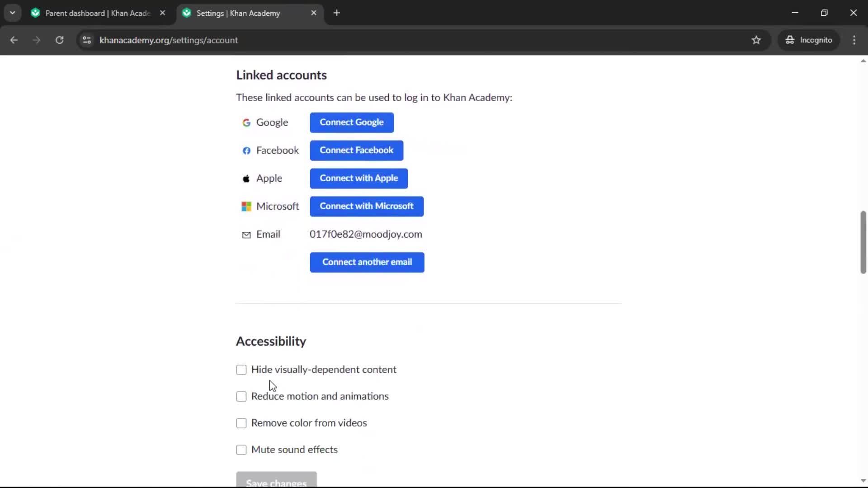This screenshot has height=488, width=868.
Task: Check Mute sound effects option
Action: pos(241,450)
